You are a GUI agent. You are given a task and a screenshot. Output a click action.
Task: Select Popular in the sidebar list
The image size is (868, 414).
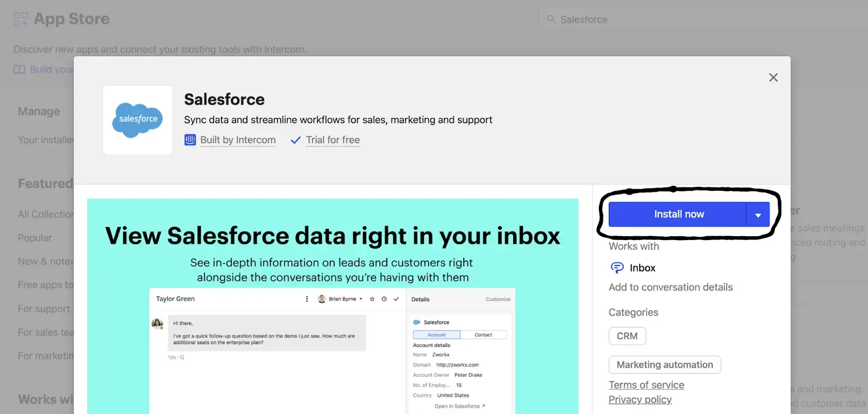[x=35, y=238]
